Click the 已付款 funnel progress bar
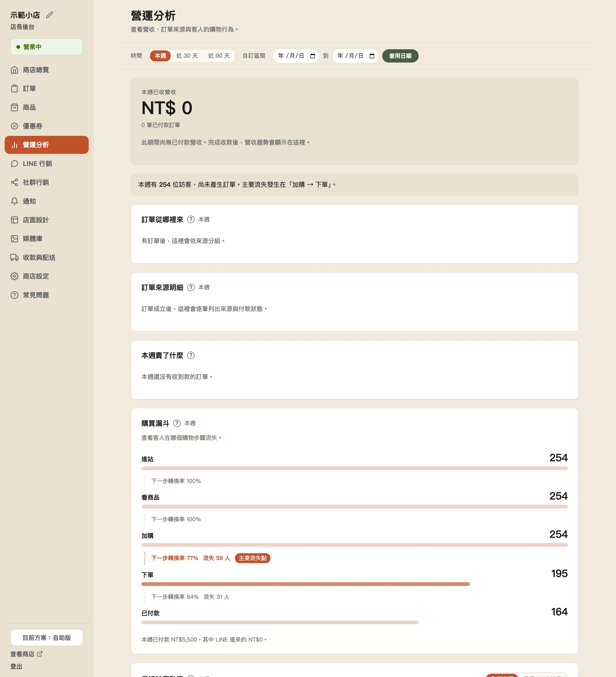Image resolution: width=616 pixels, height=677 pixels. point(280,623)
